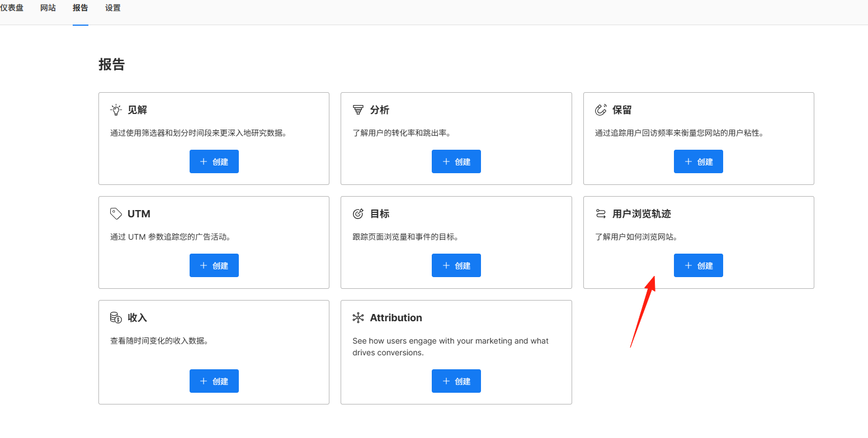This screenshot has width=868, height=438.
Task: Click description 了解用户如何浏览网站
Action: 636,237
